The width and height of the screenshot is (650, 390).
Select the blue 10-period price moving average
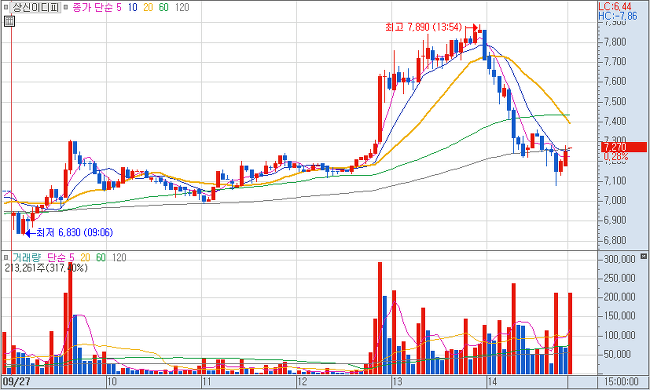(132, 7)
